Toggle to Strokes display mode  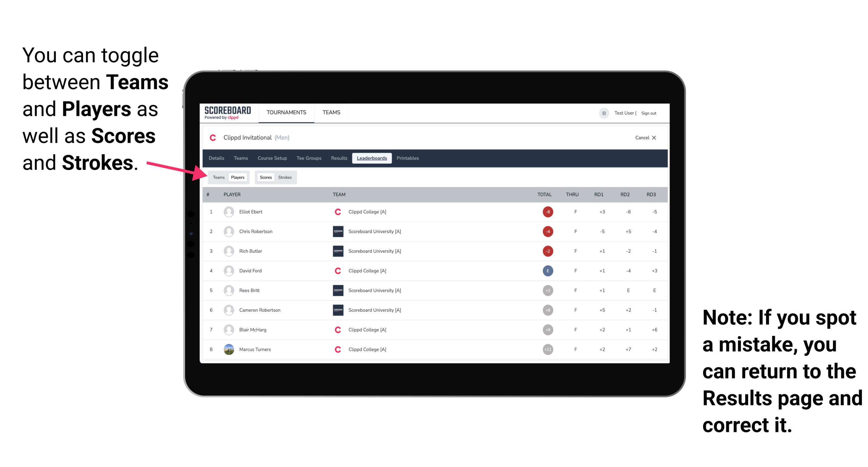(x=286, y=177)
